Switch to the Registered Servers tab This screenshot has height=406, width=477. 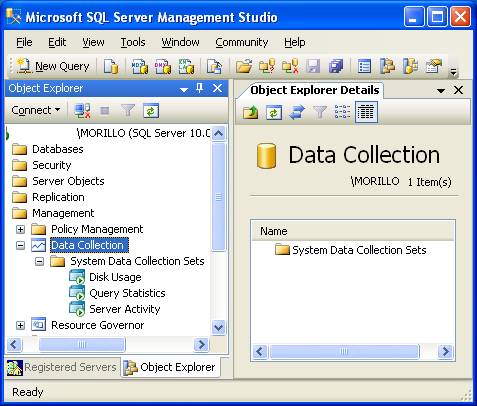62,367
